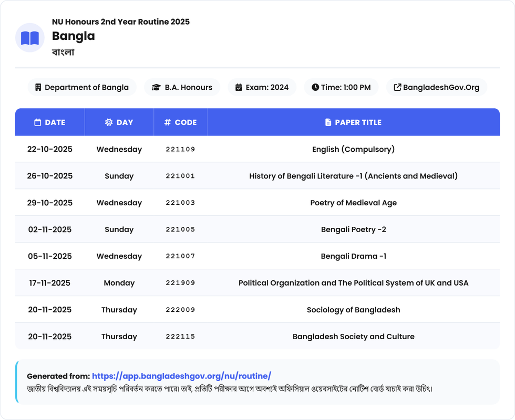Click the clock icon beside Time: 1:00 PM

coord(315,87)
